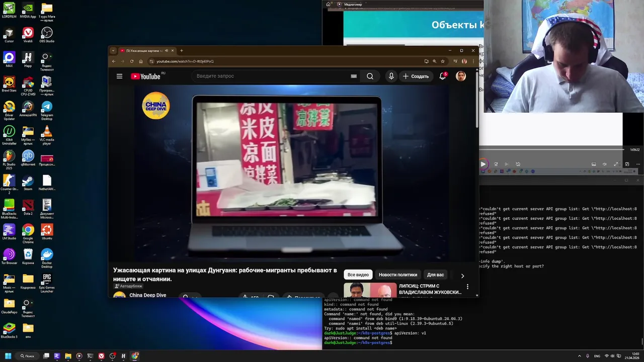Select the Для вас chip
This screenshot has width=644, height=362.
click(x=436, y=275)
